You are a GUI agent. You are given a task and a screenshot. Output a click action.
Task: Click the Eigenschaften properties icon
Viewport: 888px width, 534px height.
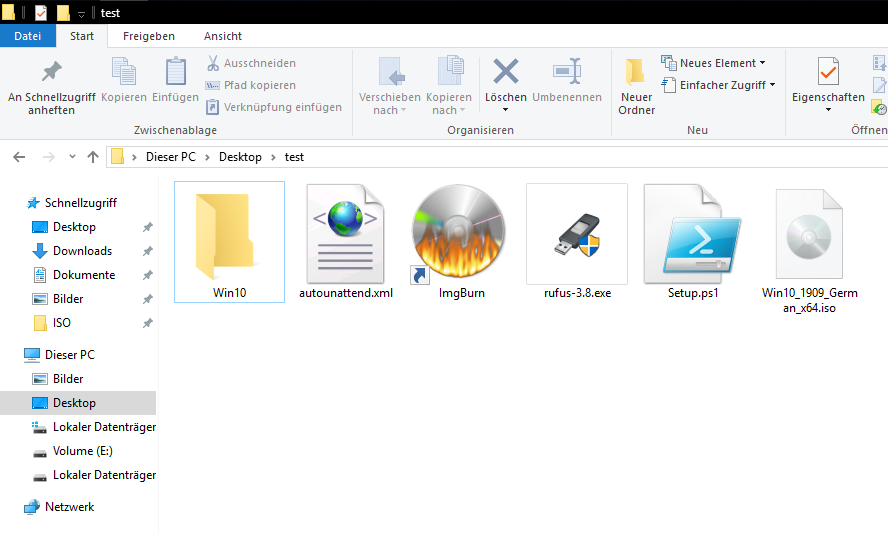(x=828, y=71)
